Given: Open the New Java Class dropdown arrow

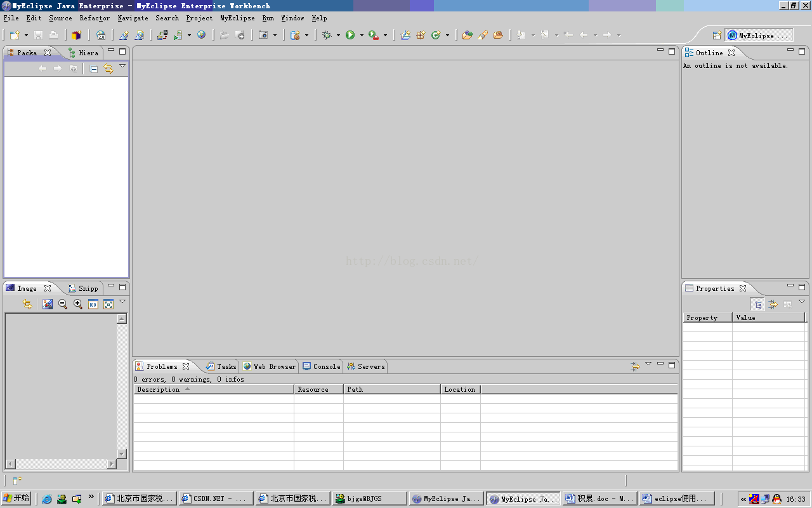Looking at the screenshot, I should click(447, 36).
